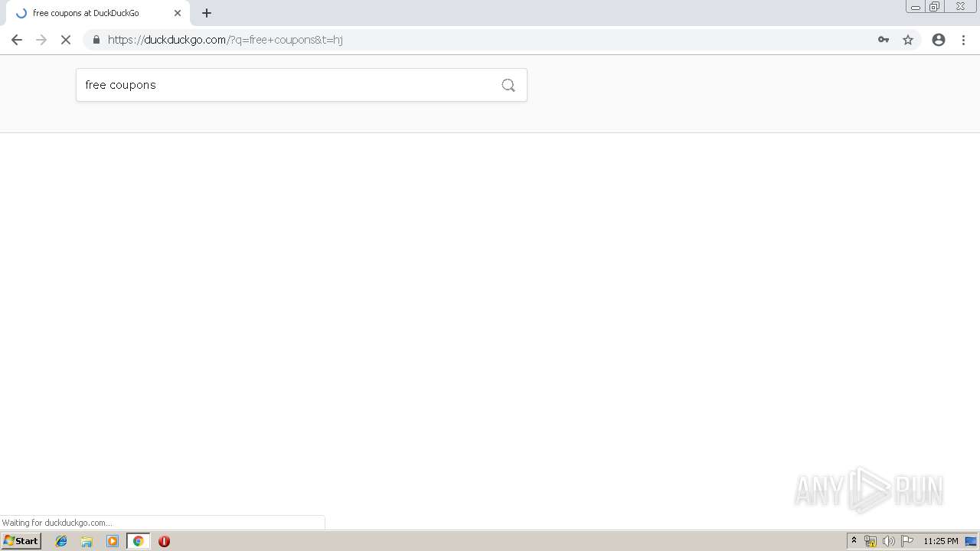The height and width of the screenshot is (551, 980).
Task: Click the 11:25 PM clock
Action: point(940,541)
